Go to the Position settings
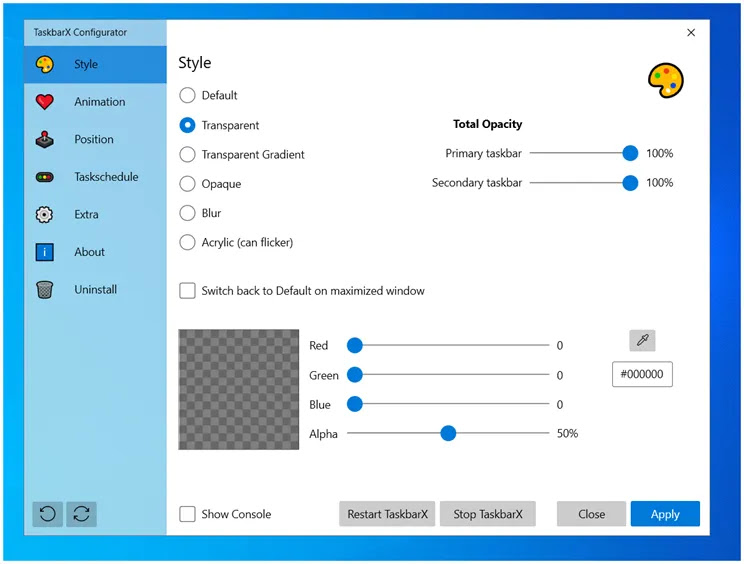 95,139
